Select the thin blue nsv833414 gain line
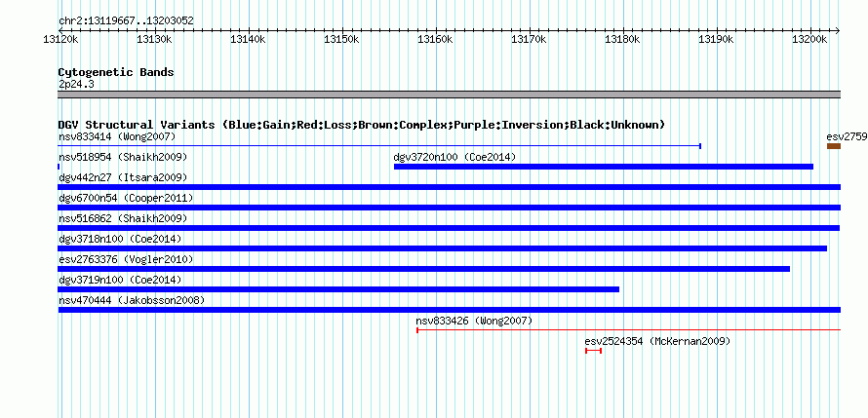This screenshot has height=418, width=868. coord(379,146)
